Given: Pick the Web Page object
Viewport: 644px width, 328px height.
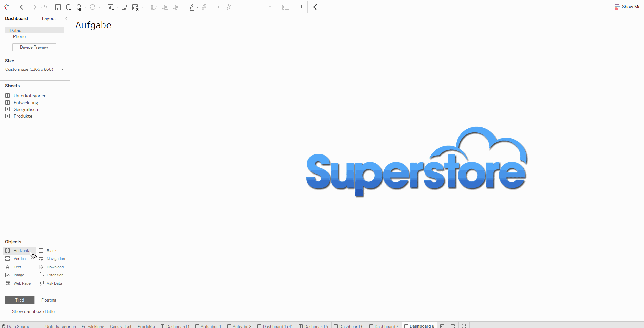Looking at the screenshot, I should (x=18, y=283).
